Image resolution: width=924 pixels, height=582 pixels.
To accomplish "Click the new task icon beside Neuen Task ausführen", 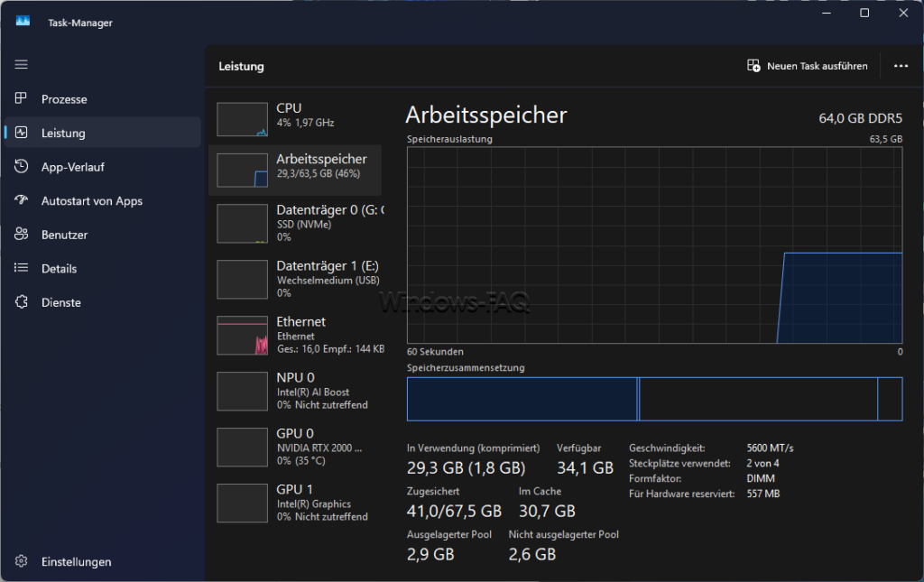I will coord(753,65).
